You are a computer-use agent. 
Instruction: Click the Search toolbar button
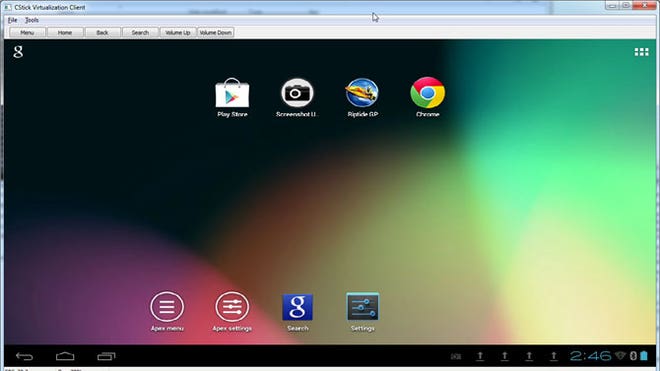pos(140,32)
